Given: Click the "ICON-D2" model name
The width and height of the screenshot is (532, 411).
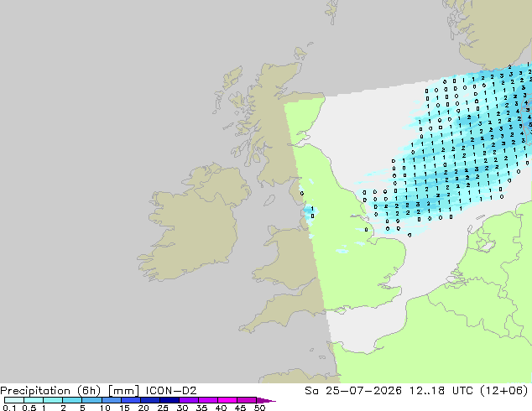Looking at the screenshot, I should [x=171, y=391].
